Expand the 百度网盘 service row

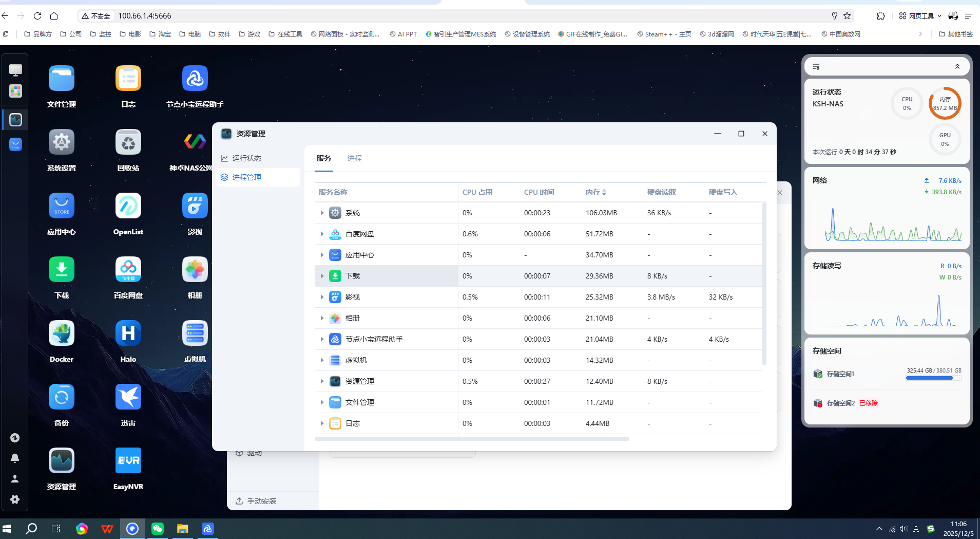point(322,234)
